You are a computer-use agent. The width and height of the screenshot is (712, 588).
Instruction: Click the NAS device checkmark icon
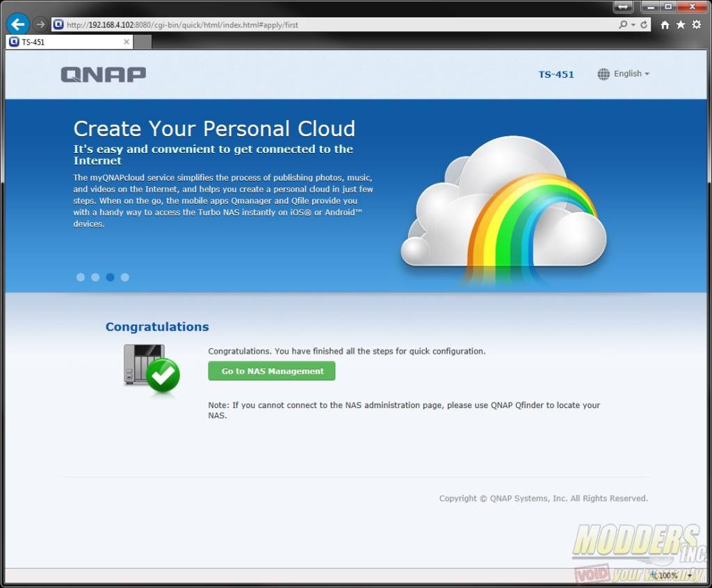(x=152, y=368)
